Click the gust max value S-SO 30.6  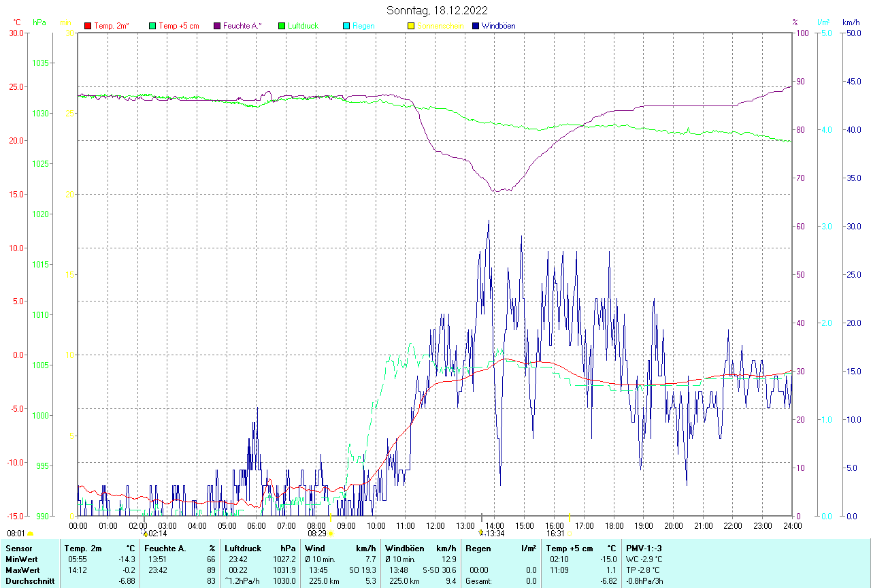coord(438,570)
